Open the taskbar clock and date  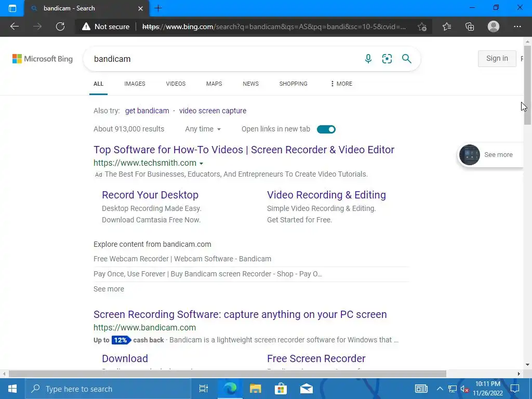coord(488,389)
